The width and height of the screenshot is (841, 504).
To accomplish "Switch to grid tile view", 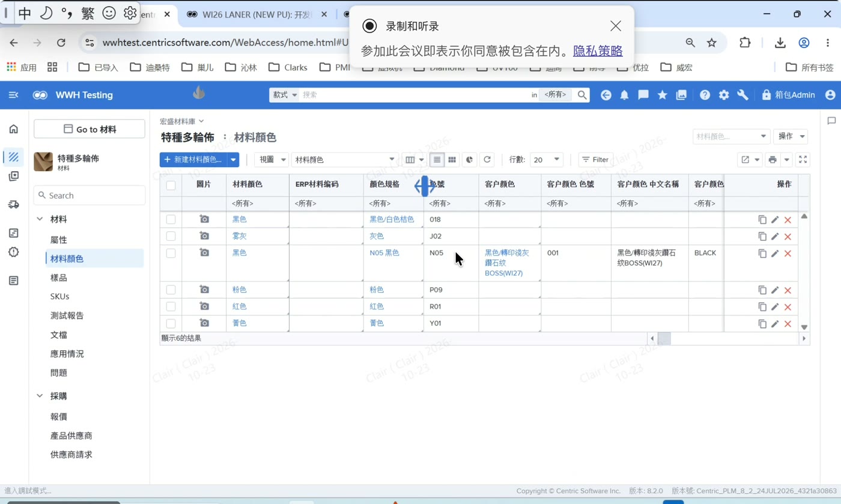I will click(x=452, y=160).
